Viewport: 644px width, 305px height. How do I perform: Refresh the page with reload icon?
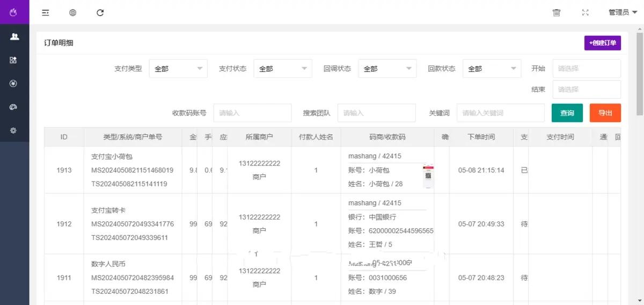coord(100,12)
